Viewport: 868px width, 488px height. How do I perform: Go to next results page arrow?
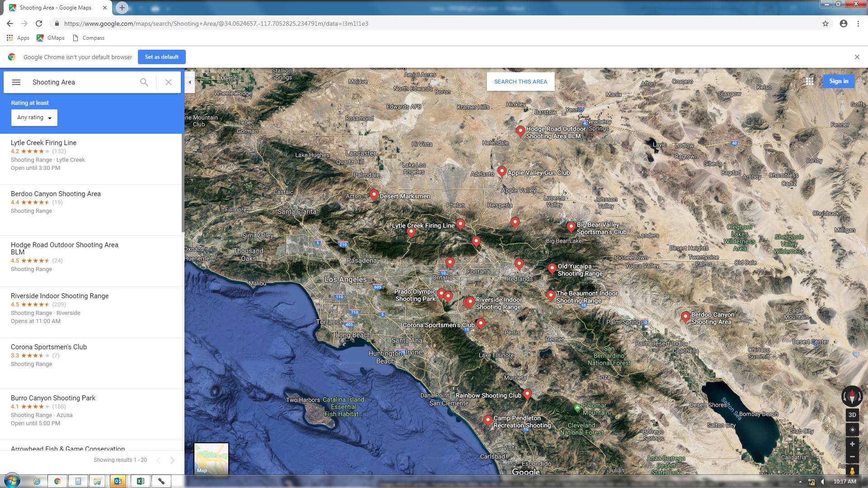pyautogui.click(x=172, y=460)
